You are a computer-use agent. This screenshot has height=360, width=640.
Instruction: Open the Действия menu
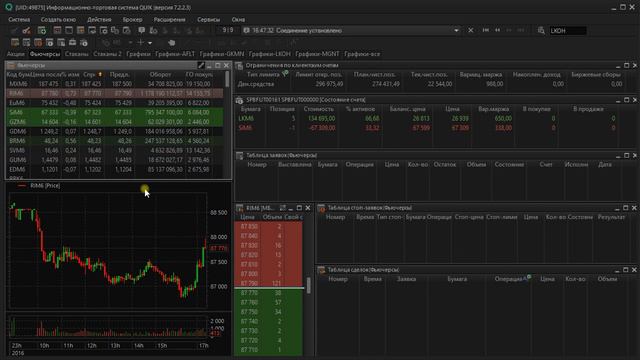point(99,20)
